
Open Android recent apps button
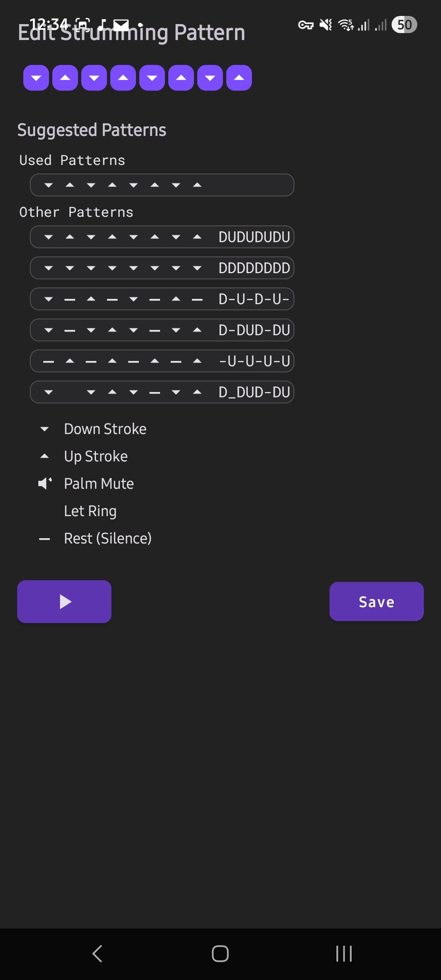(x=344, y=954)
